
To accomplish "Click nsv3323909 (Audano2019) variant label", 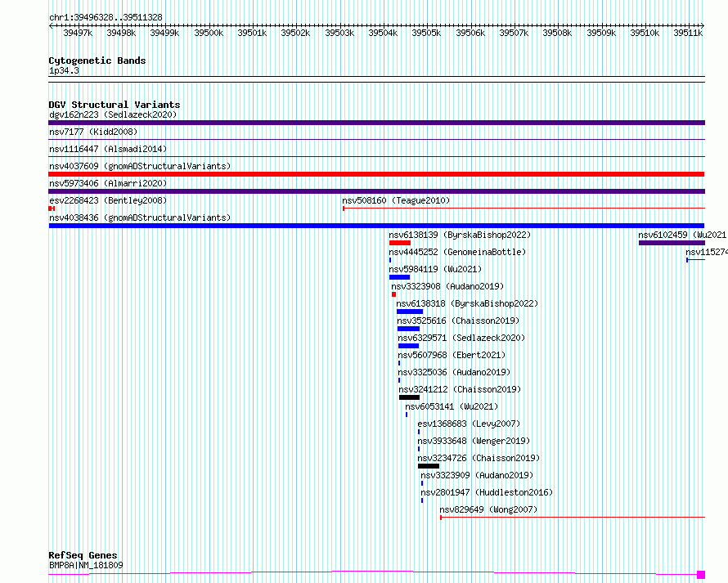I will (x=477, y=475).
